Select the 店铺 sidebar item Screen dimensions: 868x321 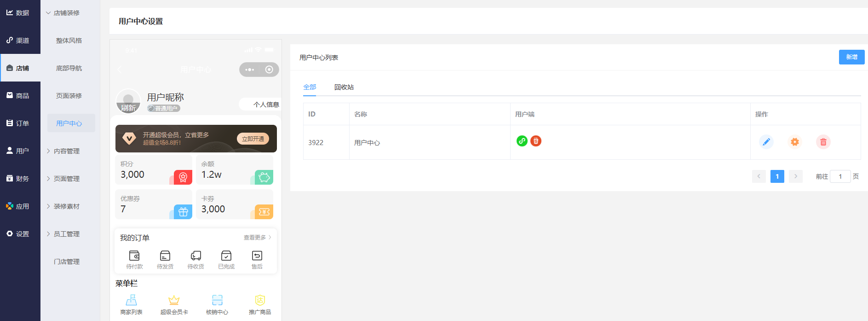click(x=20, y=68)
